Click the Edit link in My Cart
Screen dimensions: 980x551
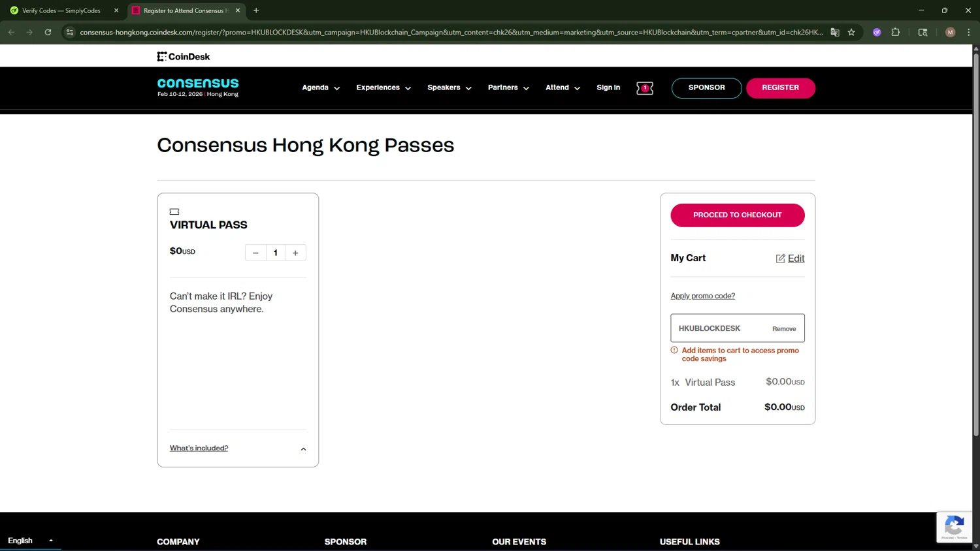click(796, 259)
